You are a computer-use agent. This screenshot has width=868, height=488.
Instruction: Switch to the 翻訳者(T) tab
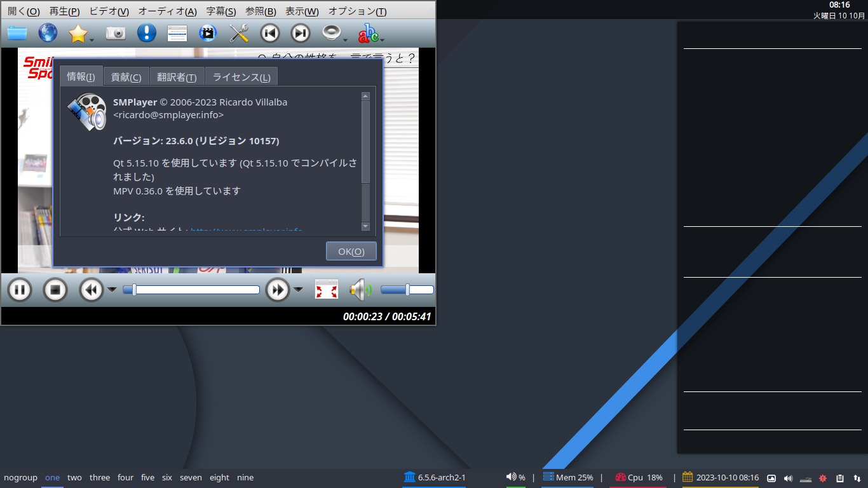click(177, 77)
